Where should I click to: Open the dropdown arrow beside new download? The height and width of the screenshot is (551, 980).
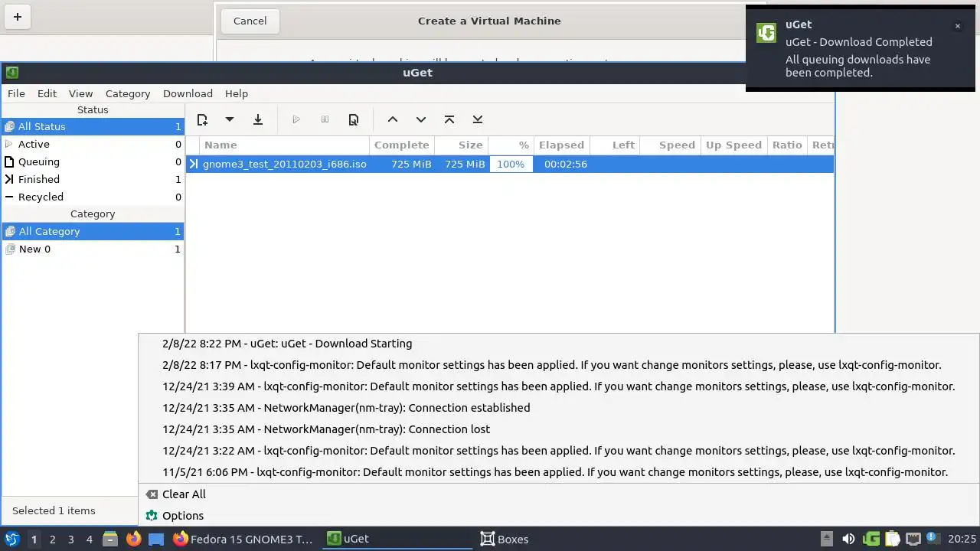(x=229, y=119)
